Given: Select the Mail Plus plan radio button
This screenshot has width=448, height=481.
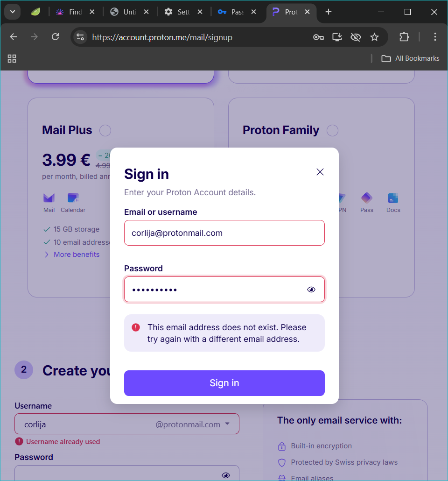Looking at the screenshot, I should [x=105, y=130].
